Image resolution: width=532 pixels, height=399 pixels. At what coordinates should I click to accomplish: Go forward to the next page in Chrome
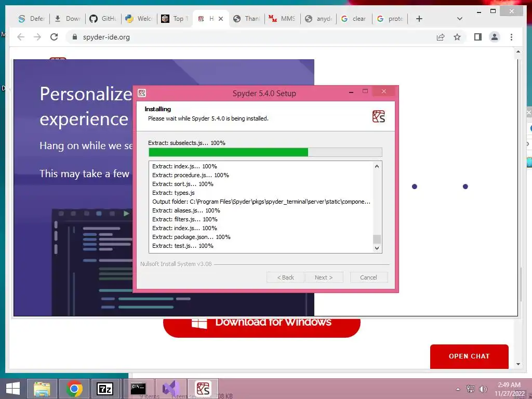click(x=37, y=37)
